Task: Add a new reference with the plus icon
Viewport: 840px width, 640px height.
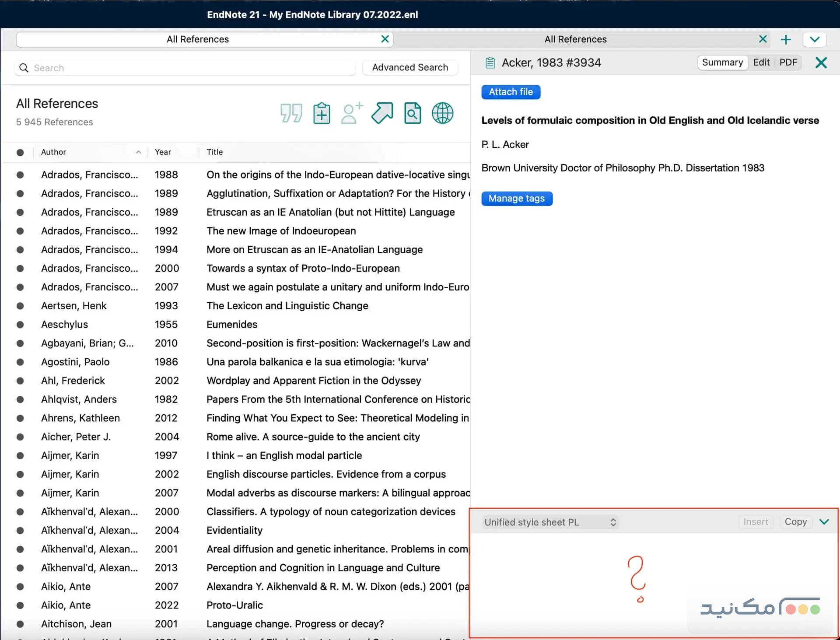Action: [x=786, y=39]
